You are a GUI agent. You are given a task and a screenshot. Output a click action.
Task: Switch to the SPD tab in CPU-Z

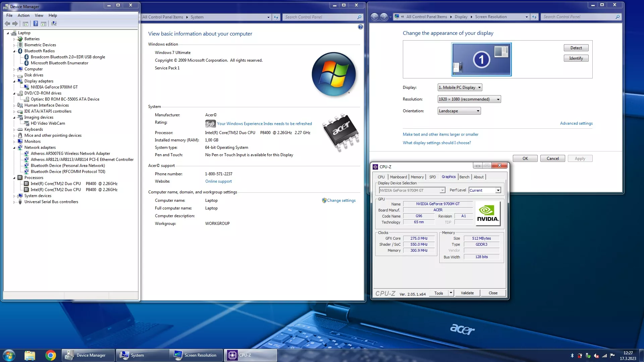coord(433,177)
